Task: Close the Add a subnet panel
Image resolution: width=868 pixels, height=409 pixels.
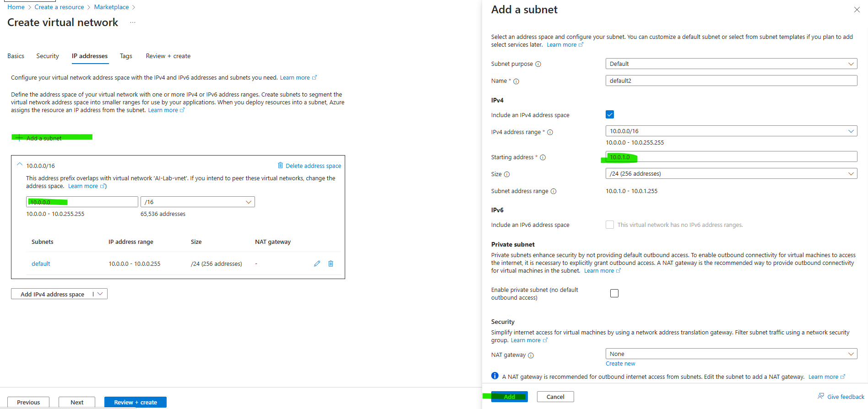Action: [857, 10]
